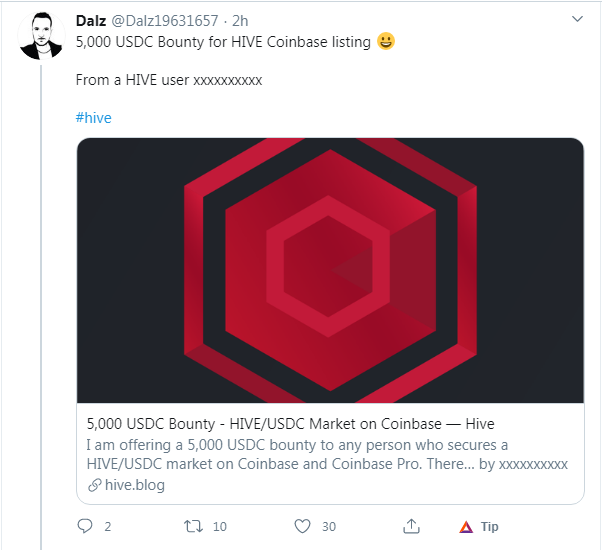This screenshot has width=602, height=550.
Task: Click the retweet count 10
Action: click(x=220, y=527)
